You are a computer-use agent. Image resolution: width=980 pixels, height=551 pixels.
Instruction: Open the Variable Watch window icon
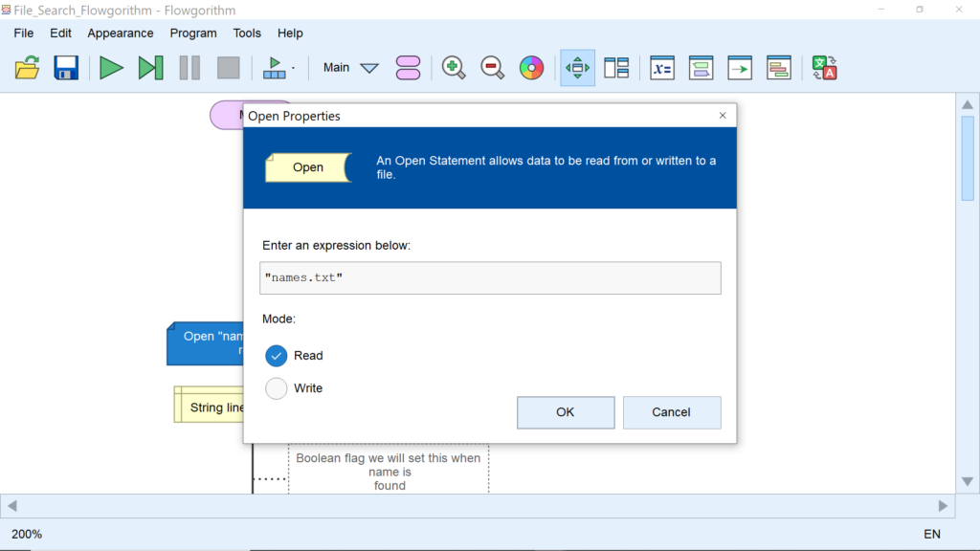[x=662, y=68]
